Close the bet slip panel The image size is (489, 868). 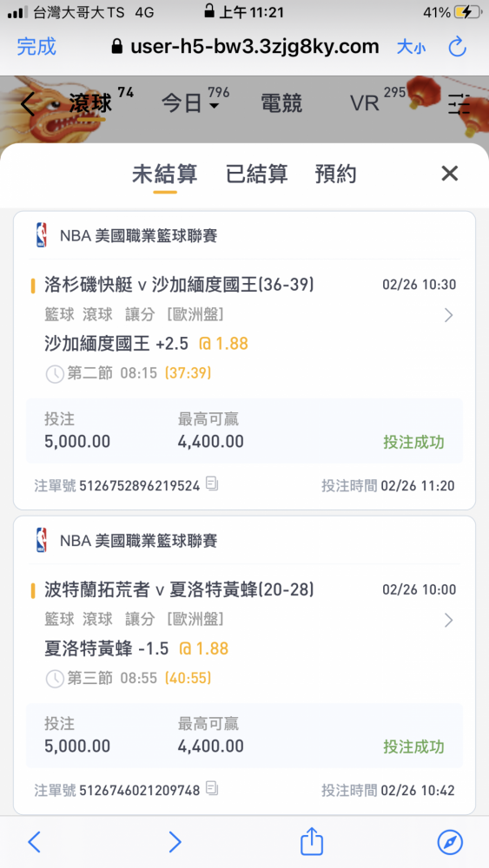(x=450, y=174)
